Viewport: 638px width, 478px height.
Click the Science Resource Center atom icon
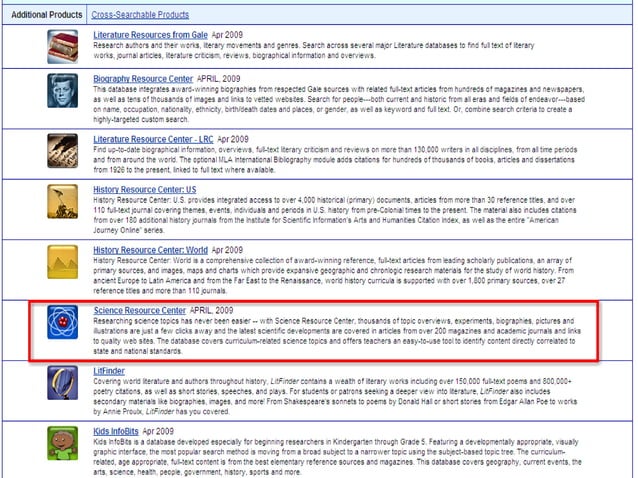(x=62, y=322)
